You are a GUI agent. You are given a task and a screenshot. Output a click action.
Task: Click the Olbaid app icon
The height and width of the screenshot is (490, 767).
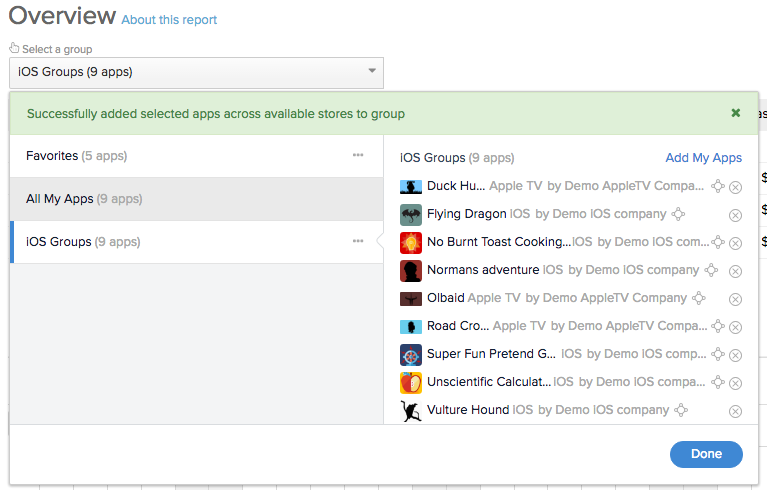tap(411, 299)
